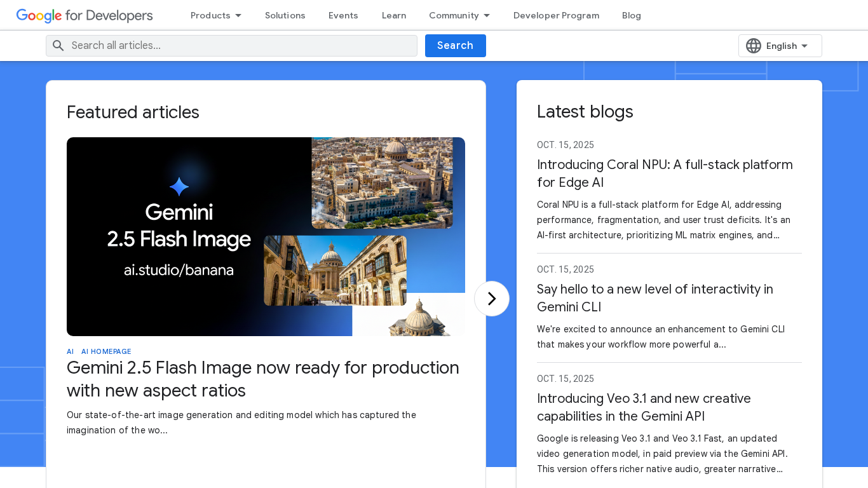Image resolution: width=868 pixels, height=488 pixels.
Task: Open the Introducing Veo 3.1 blog post
Action: 644,407
